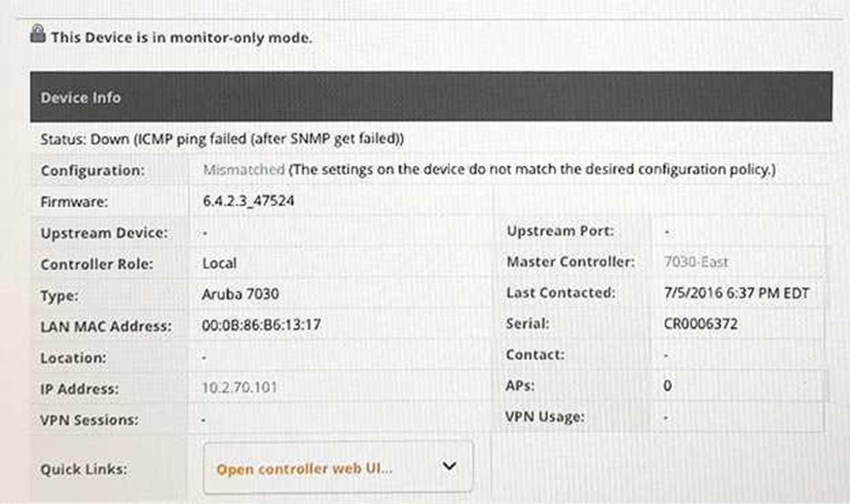Click the Configuration field label
The width and height of the screenshot is (850, 504).
92,171
